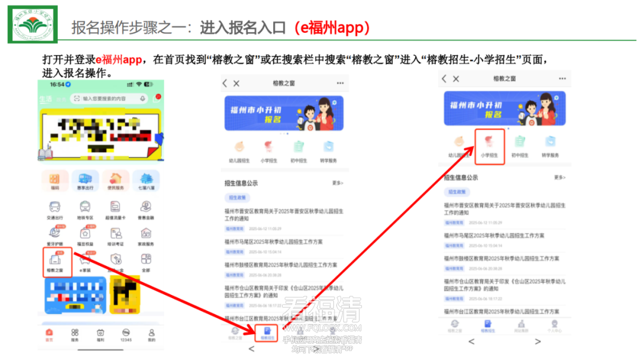The width and height of the screenshot is (644, 363).
Task: Open 幼儿园招生 in the middle phone screen
Action: coord(239,150)
